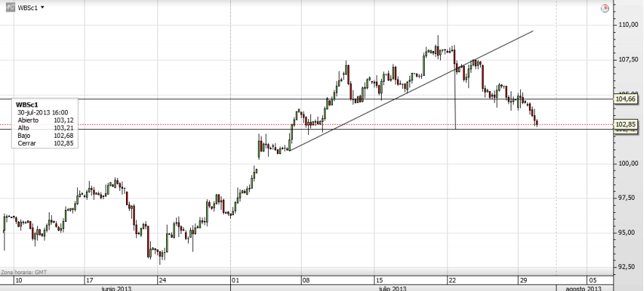The image size is (644, 291).
Task: Click the junio 2013 month label
Action: point(117,288)
